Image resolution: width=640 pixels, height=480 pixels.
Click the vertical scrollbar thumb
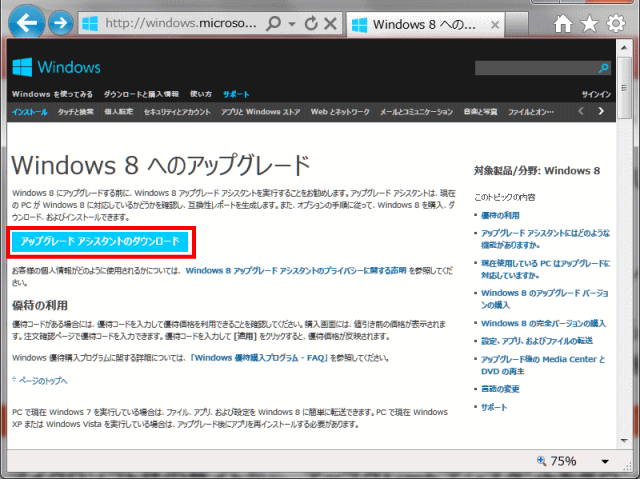[x=624, y=88]
